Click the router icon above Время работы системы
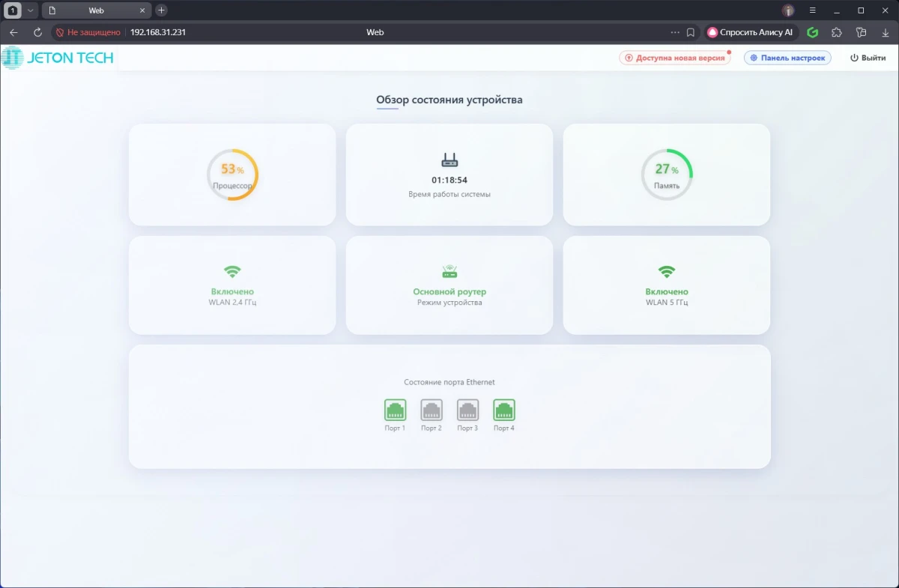The height and width of the screenshot is (588, 899). [449, 158]
